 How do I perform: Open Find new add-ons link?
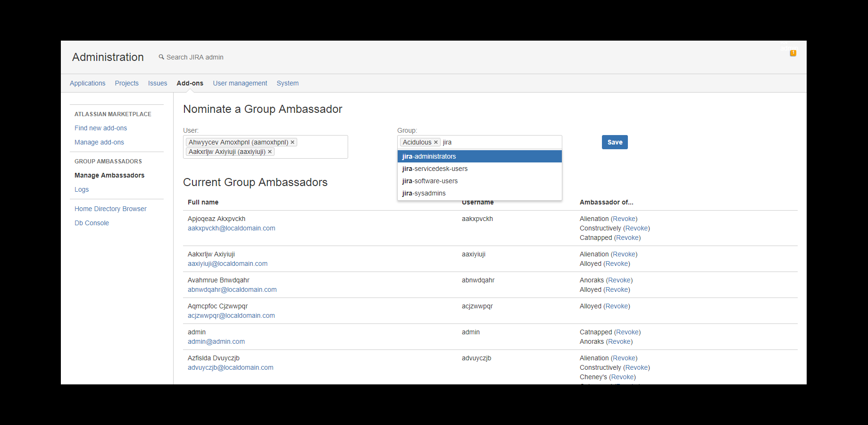tap(100, 128)
